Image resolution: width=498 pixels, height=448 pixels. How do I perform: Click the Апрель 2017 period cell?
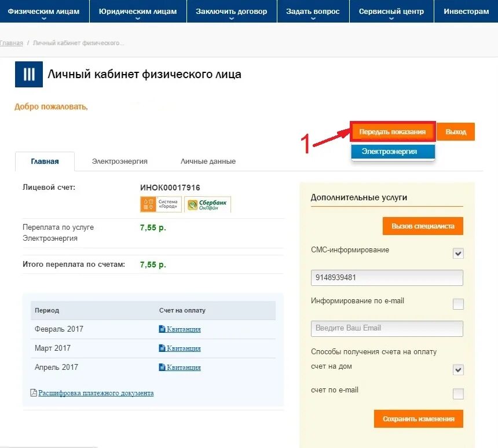(56, 367)
